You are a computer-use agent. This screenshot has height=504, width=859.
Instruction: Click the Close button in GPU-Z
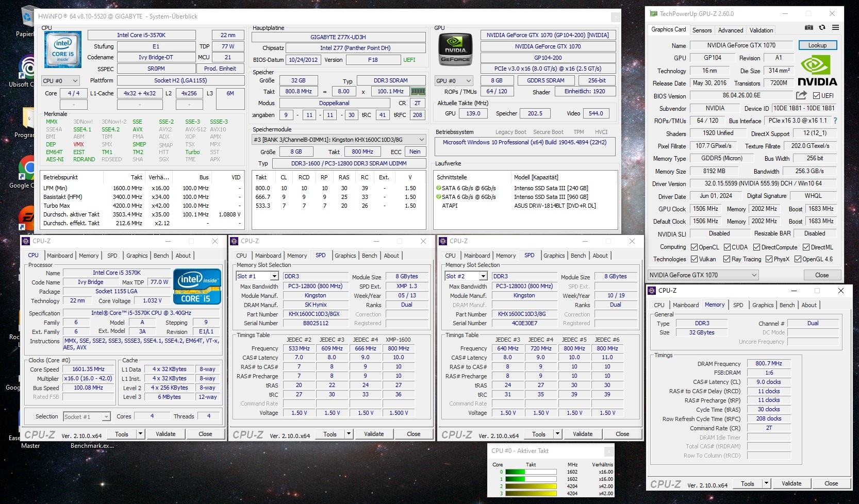click(x=822, y=275)
